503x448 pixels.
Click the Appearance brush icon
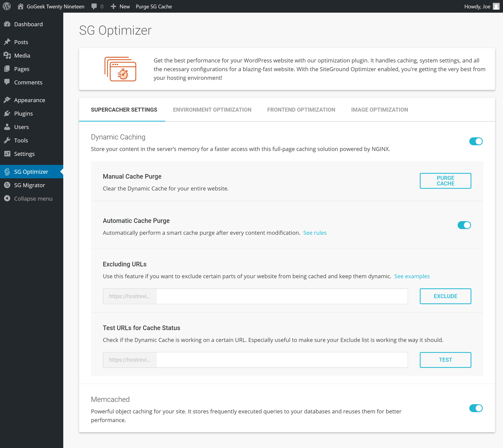point(7,100)
